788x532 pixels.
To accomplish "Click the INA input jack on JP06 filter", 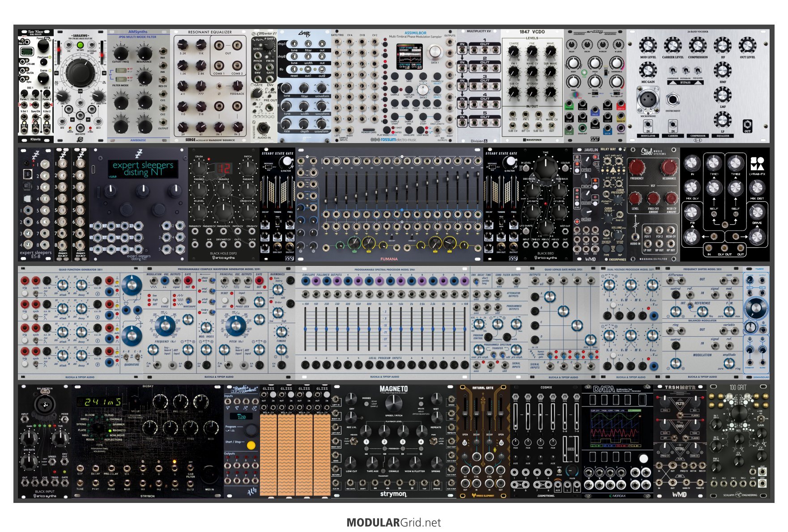I will (x=163, y=52).
